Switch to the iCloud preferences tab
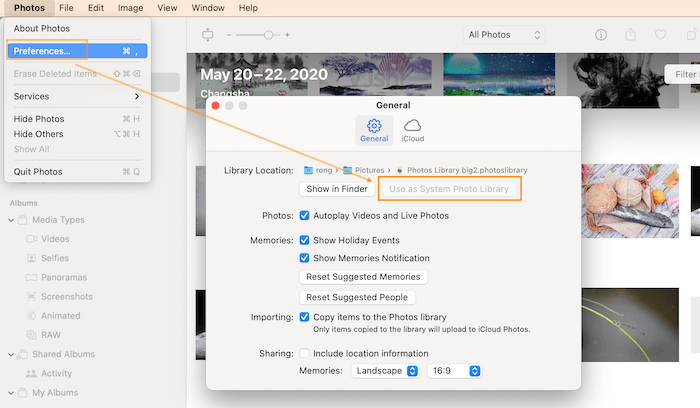Image resolution: width=700 pixels, height=408 pixels. [412, 131]
